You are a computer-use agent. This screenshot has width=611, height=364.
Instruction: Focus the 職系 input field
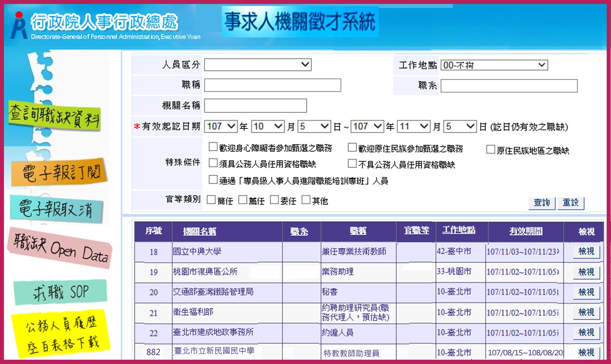tap(509, 86)
